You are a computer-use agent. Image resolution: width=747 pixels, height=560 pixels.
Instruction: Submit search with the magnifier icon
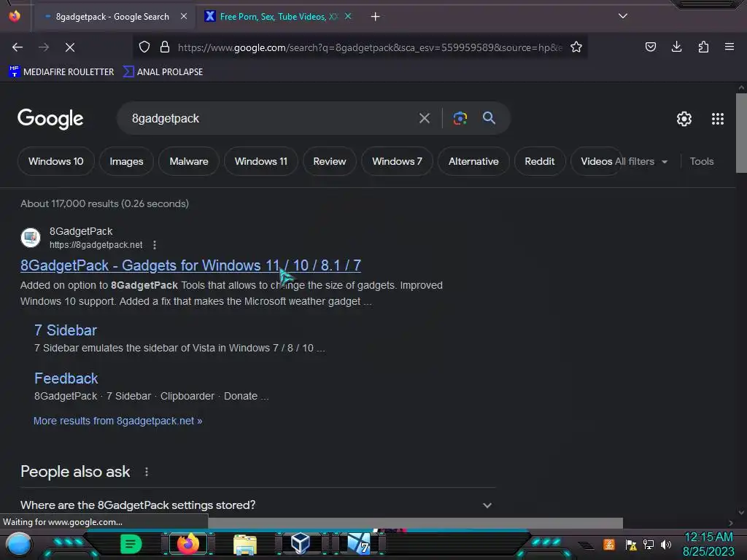coord(489,117)
